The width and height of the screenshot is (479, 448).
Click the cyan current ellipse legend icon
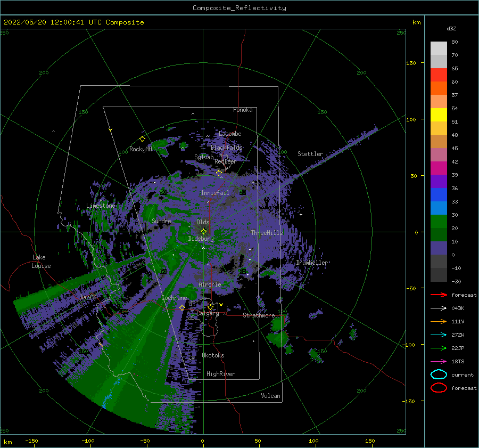[x=439, y=374]
